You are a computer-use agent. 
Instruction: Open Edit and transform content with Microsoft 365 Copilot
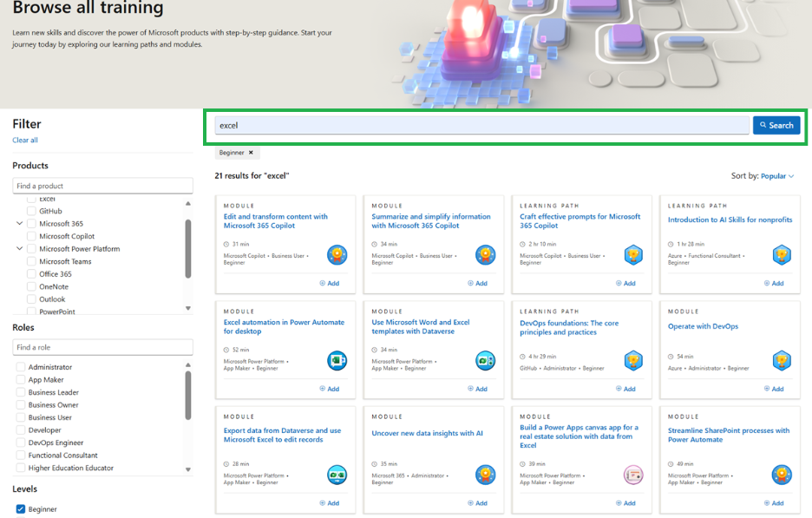click(x=276, y=221)
